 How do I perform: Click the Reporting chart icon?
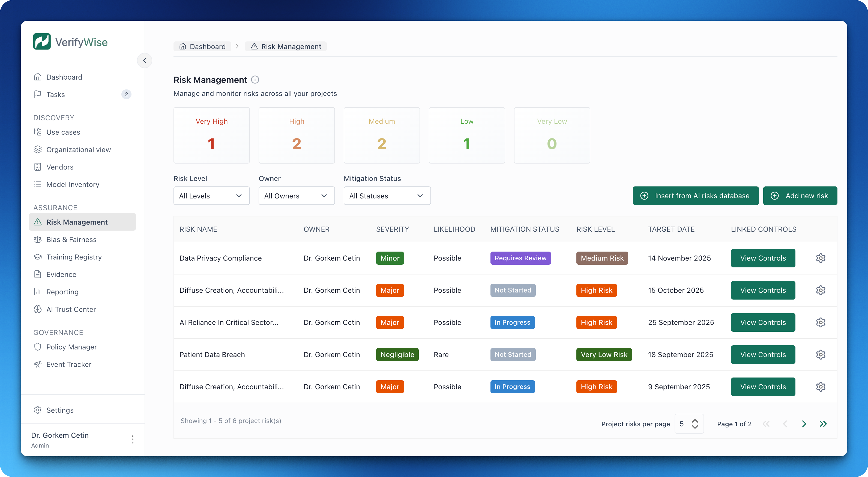click(38, 292)
